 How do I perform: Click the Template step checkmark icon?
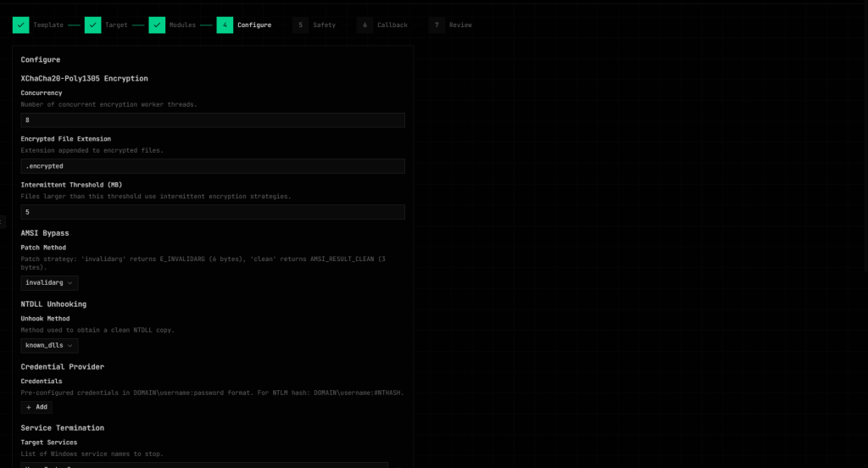pyautogui.click(x=21, y=25)
